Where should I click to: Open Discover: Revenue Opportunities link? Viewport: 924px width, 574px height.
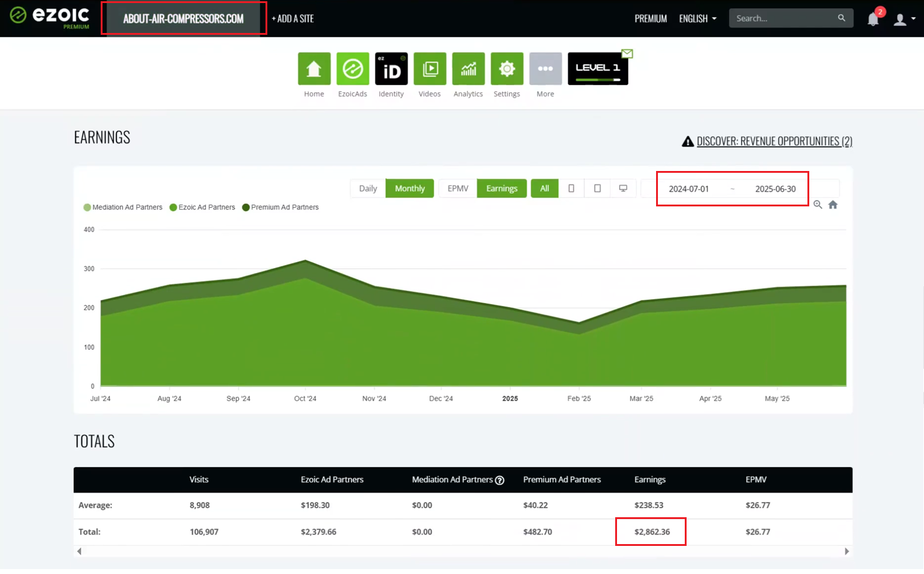point(774,141)
